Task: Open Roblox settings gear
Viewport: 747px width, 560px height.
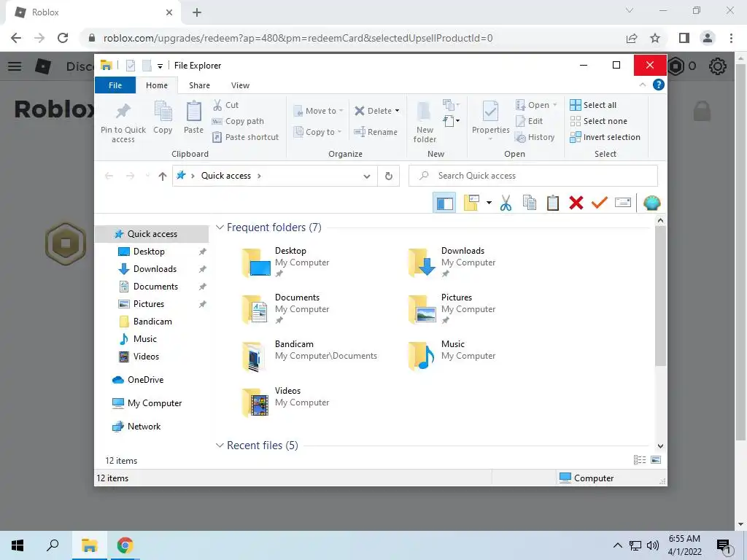Action: 718,66
